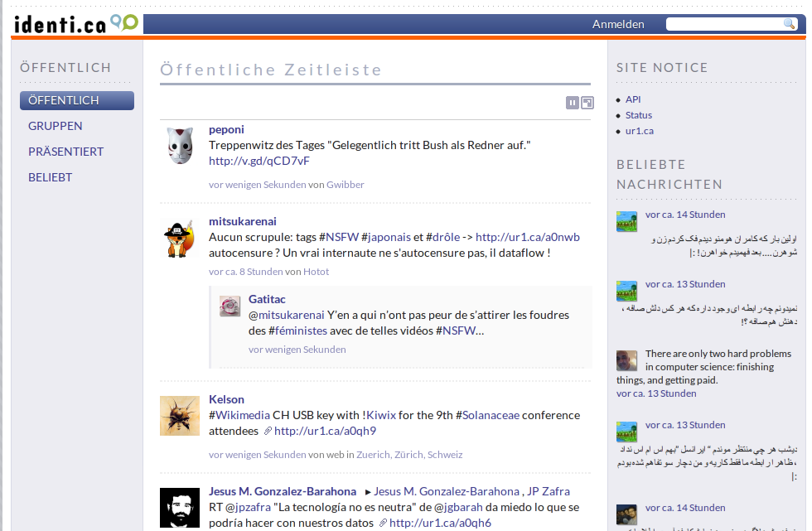Go to the GRUPPEN section

(x=56, y=126)
